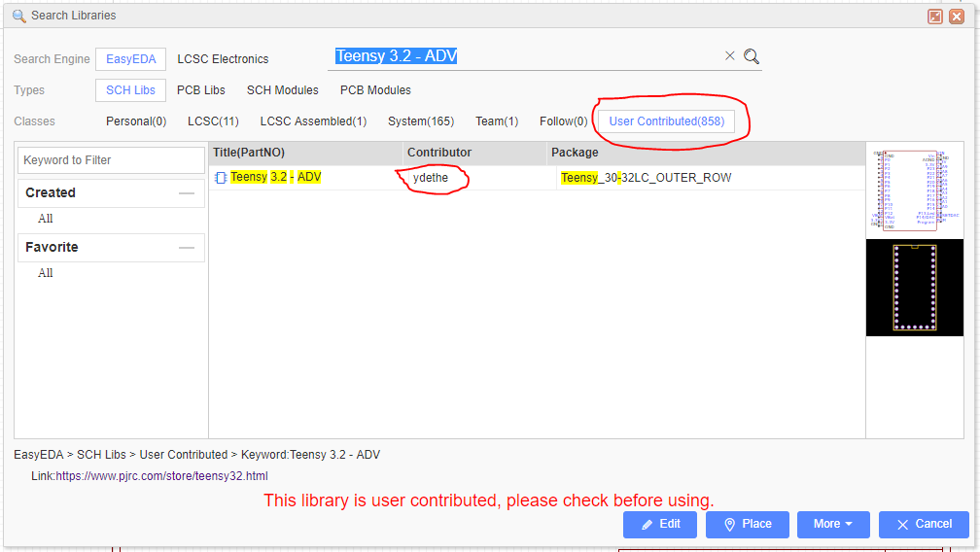
Task: Click the Keyword to Filter field
Action: tap(111, 160)
